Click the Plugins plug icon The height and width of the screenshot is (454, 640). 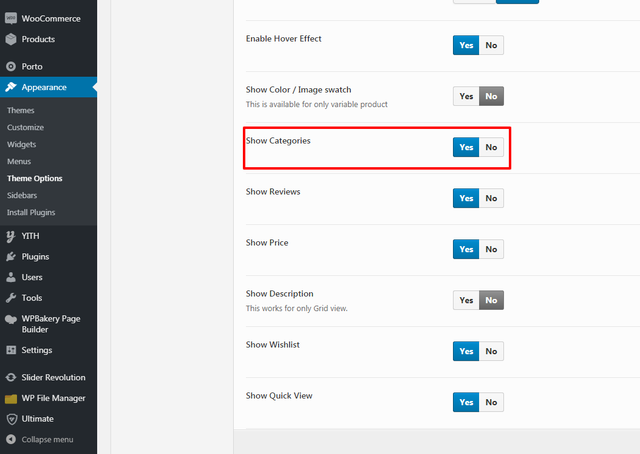pos(11,256)
